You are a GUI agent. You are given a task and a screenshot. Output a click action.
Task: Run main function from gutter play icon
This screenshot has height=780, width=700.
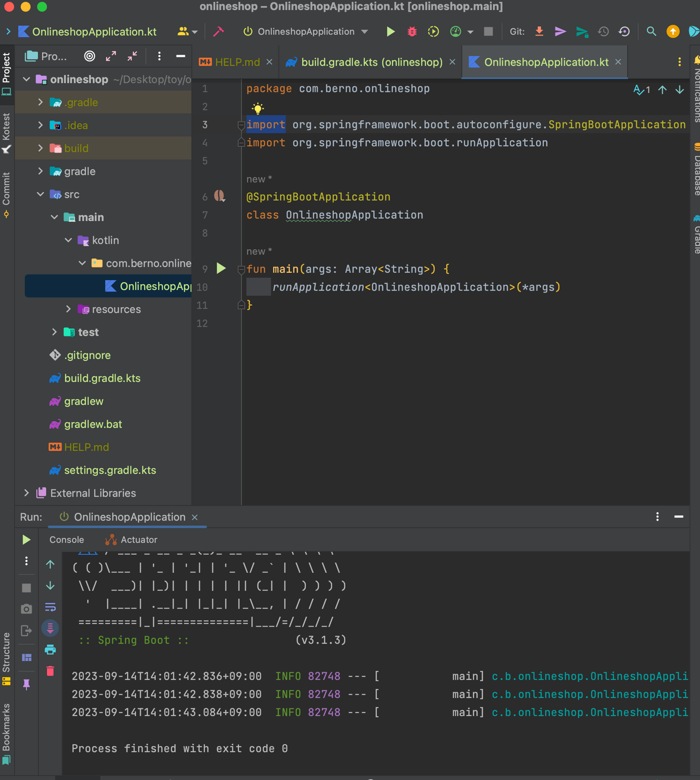[x=221, y=268]
